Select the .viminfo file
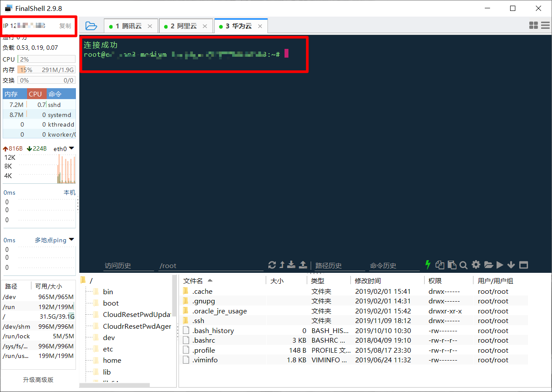The image size is (552, 392). pos(353,360)
